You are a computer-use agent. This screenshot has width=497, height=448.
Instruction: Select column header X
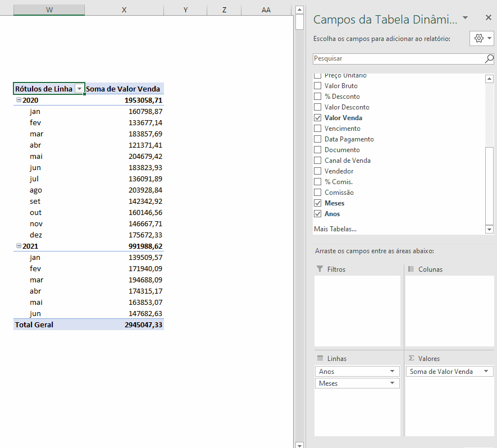pos(124,10)
